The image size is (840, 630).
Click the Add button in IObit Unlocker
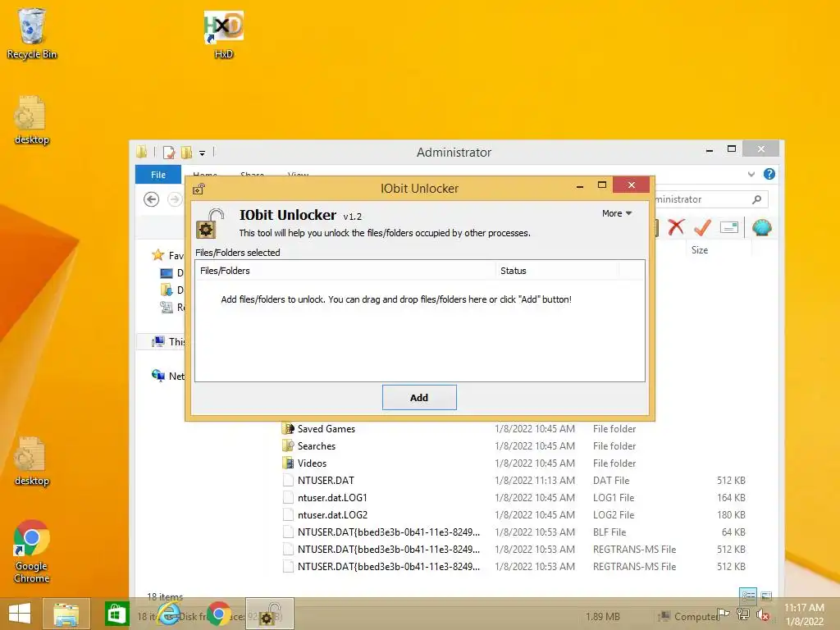click(419, 398)
